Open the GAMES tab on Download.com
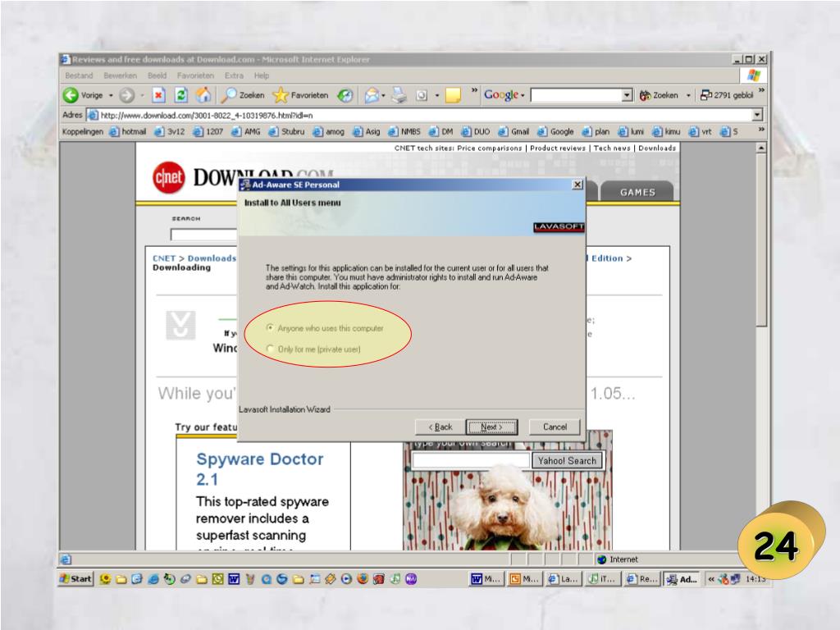The height and width of the screenshot is (630, 840). (637, 192)
